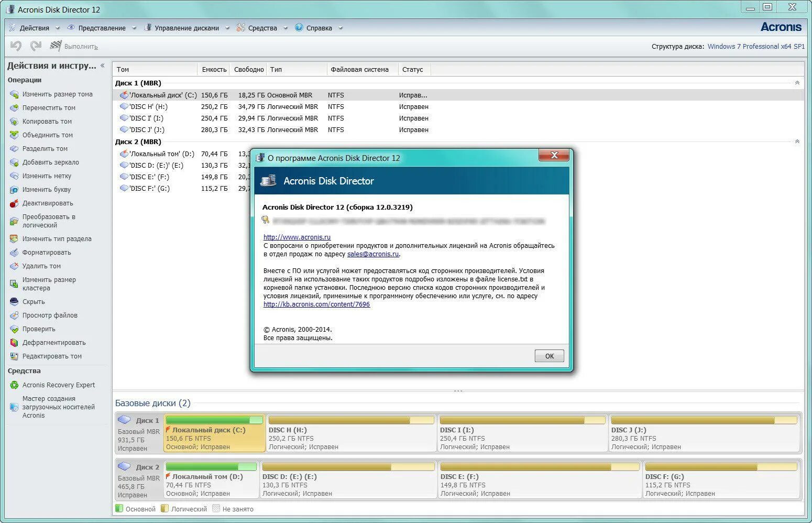Click the Объединить том icon

coord(14,135)
